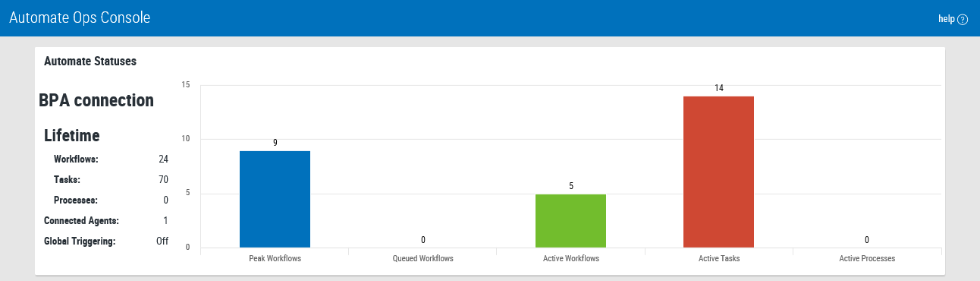Click the BPA connection heading
The width and height of the screenshot is (980, 281).
[96, 100]
